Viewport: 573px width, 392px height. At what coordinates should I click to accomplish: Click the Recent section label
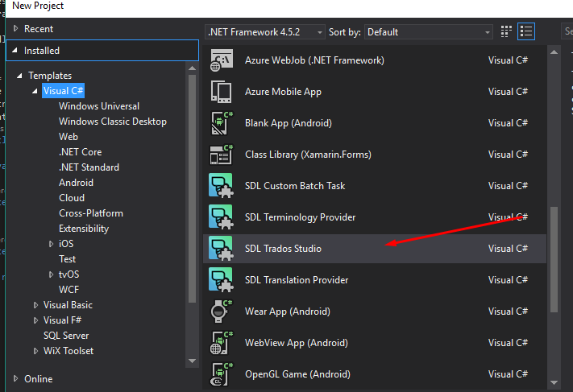(x=39, y=29)
